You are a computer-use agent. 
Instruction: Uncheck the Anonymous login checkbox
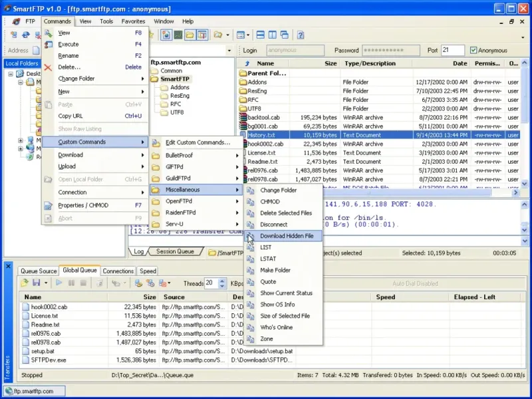click(x=473, y=51)
